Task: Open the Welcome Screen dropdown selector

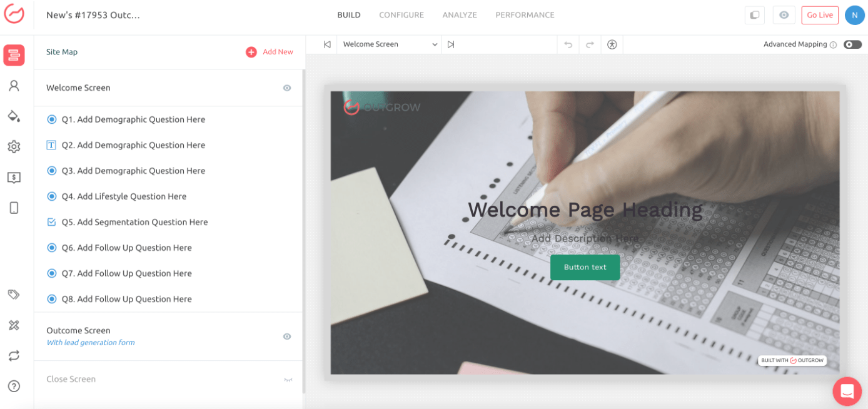Action: click(x=389, y=44)
